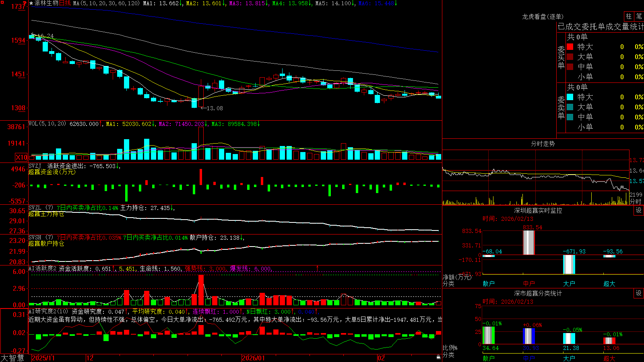
Task: Select the 笔 tick mode button
Action: pos(639,16)
